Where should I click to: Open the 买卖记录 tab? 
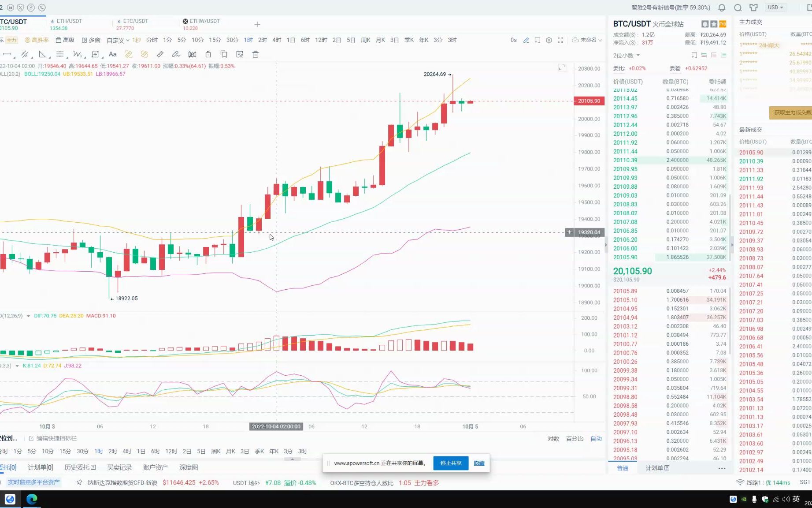click(119, 467)
